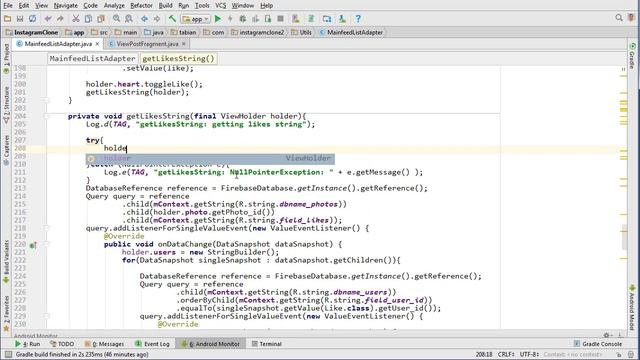Image resolution: width=640 pixels, height=360 pixels.
Task: Toggle the Gradle side panel
Action: (632, 56)
